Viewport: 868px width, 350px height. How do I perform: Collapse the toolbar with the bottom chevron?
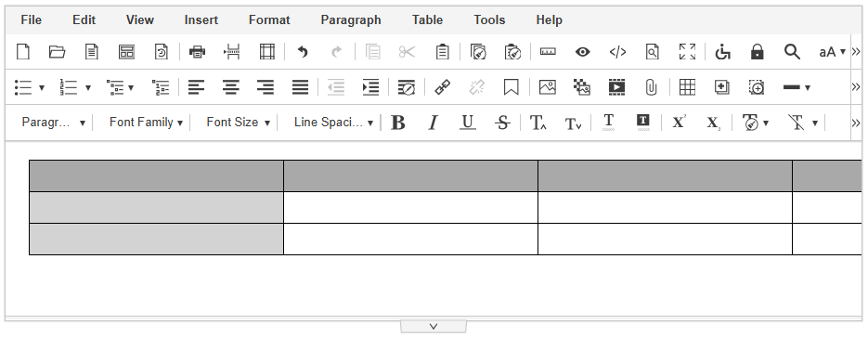point(434,327)
